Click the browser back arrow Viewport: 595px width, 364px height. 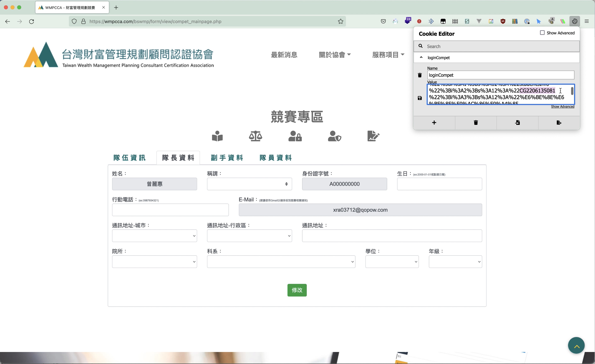7,22
